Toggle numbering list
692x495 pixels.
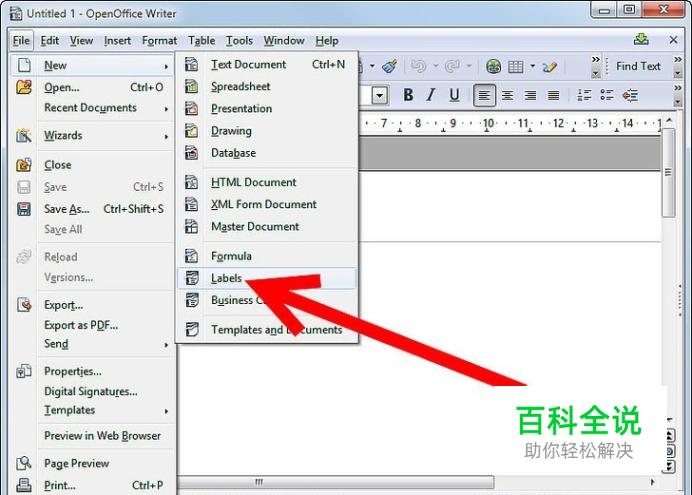584,95
